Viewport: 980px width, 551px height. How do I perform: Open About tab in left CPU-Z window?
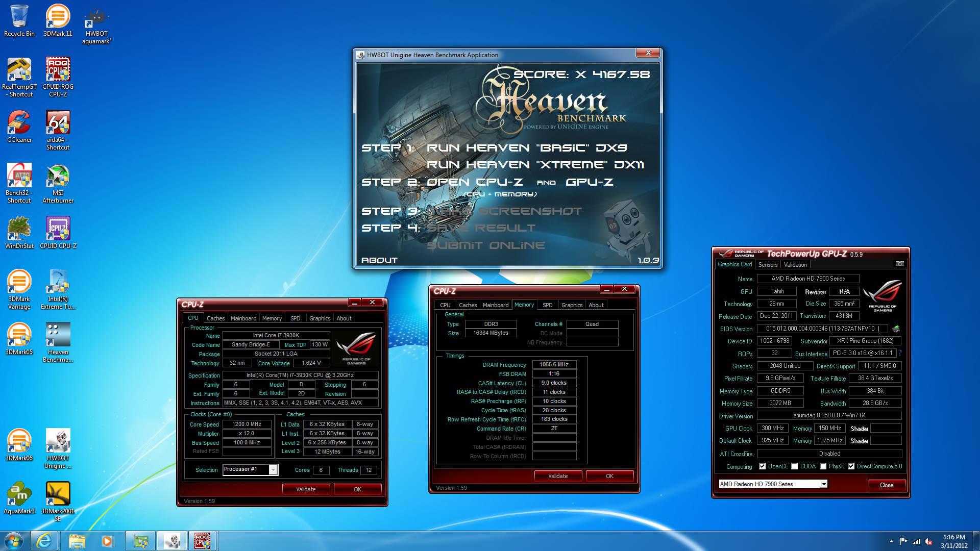point(344,318)
